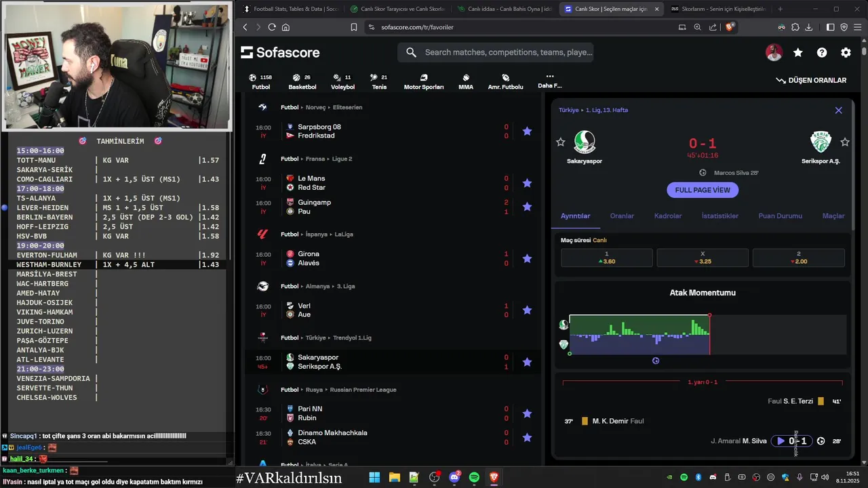The height and width of the screenshot is (488, 868).
Task: Open Brave Shields icon
Action: (x=730, y=27)
